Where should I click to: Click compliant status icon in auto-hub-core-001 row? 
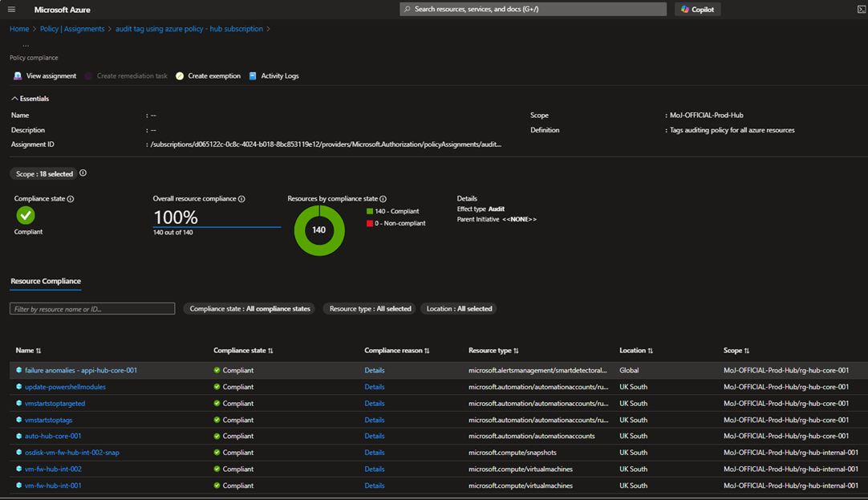(217, 436)
